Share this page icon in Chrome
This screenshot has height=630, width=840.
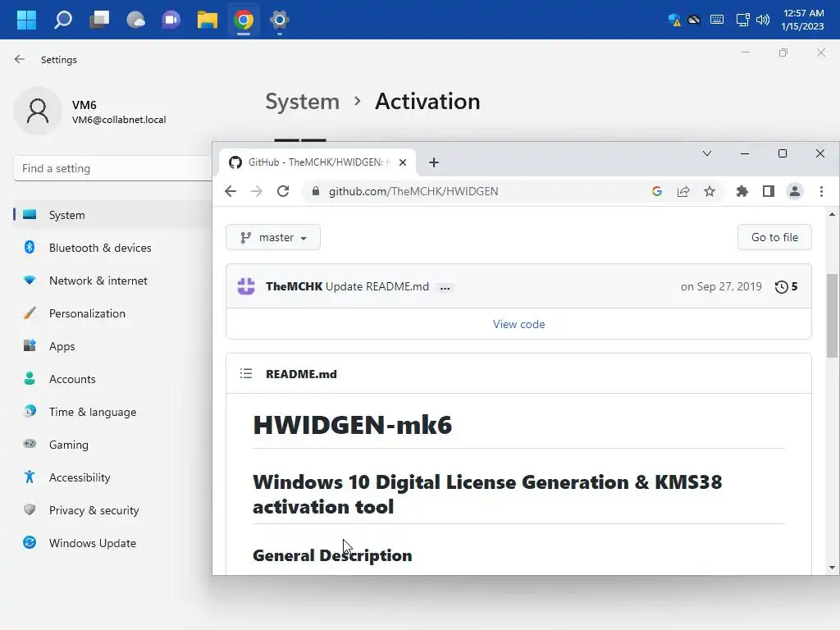683,191
